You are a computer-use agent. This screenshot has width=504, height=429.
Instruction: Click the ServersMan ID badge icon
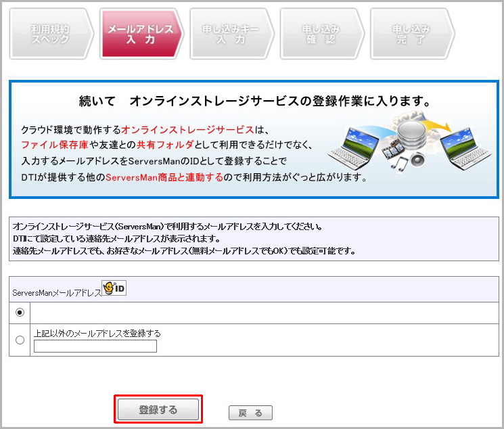pos(114,289)
